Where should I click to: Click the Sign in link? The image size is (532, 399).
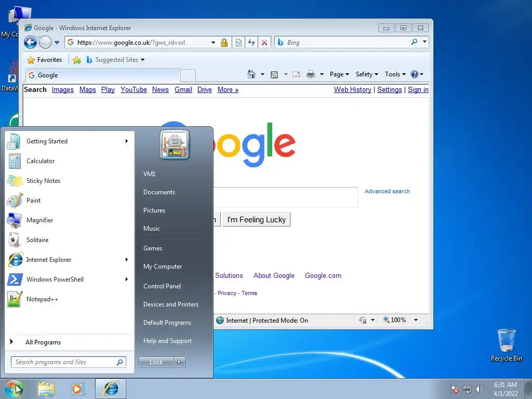[418, 89]
